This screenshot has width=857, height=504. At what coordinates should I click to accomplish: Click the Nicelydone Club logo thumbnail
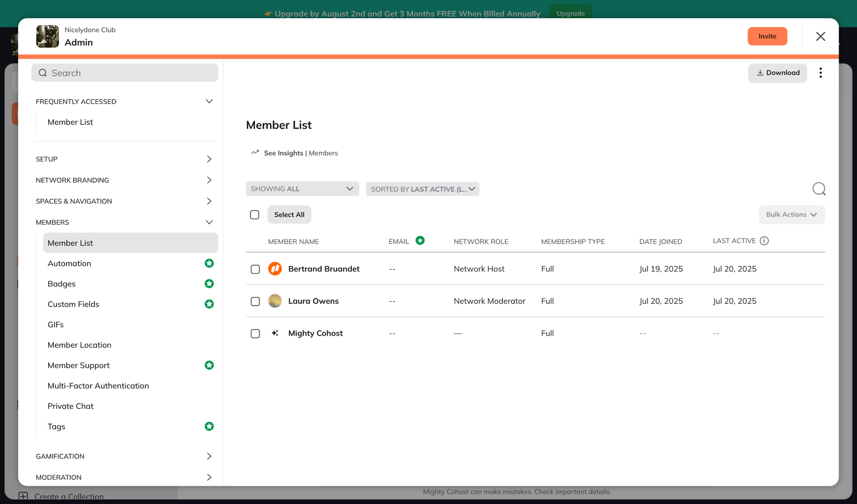click(47, 36)
